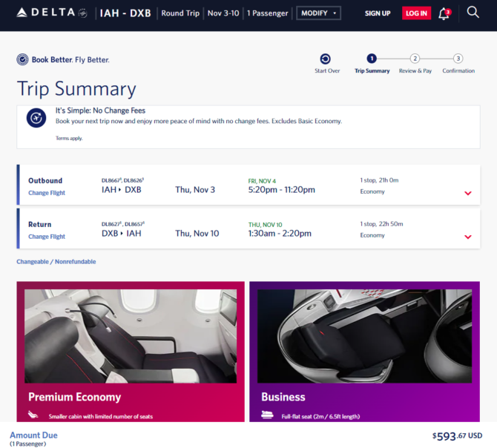This screenshot has width=497, height=448.
Task: Open the MODIFY dropdown
Action: (x=318, y=13)
